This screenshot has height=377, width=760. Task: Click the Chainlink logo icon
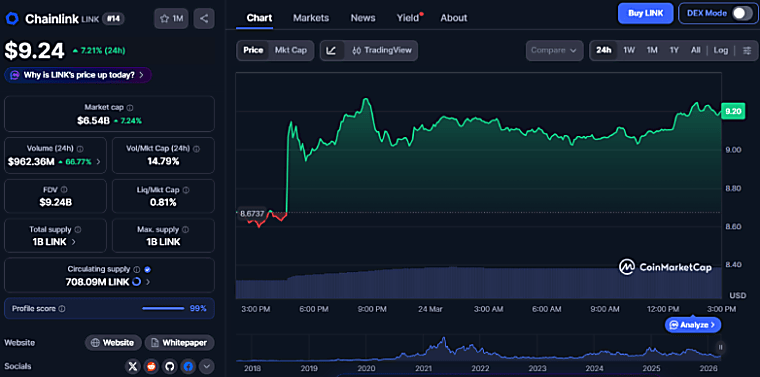coord(12,19)
